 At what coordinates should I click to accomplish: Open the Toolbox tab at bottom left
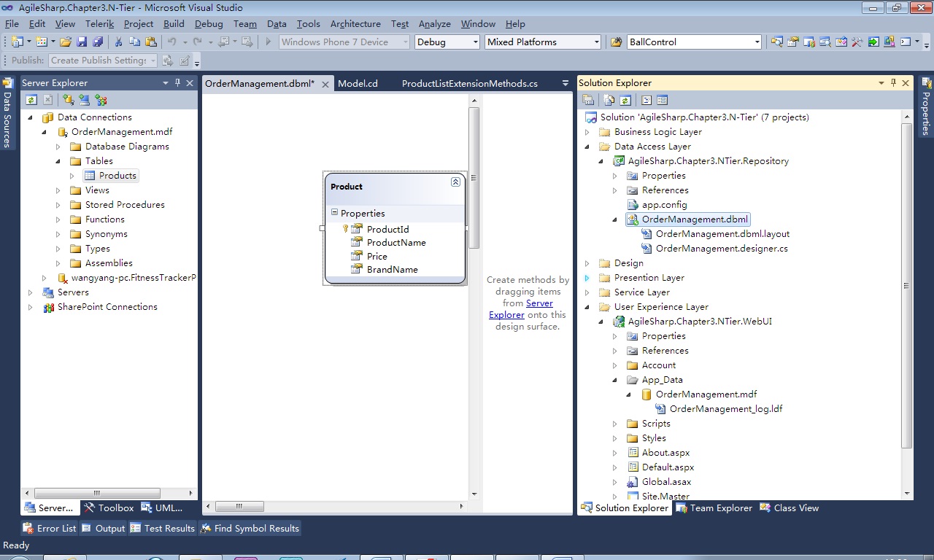click(x=109, y=508)
